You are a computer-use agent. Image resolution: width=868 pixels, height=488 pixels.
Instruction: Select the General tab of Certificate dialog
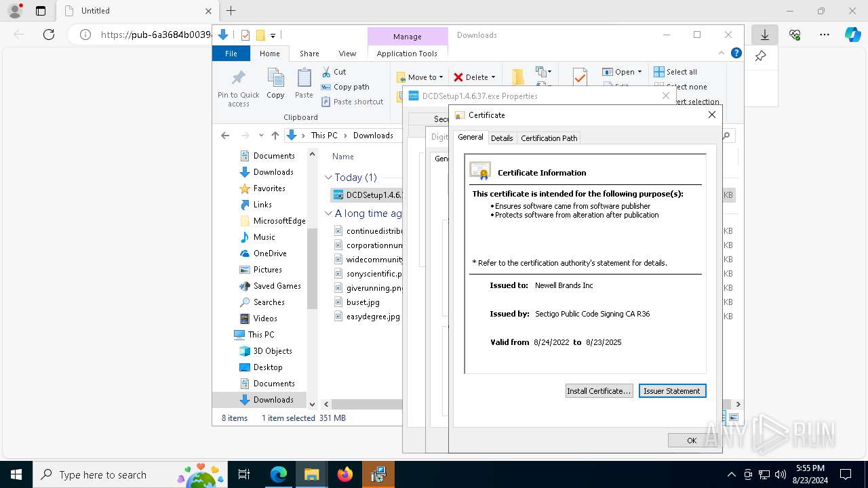pyautogui.click(x=470, y=137)
